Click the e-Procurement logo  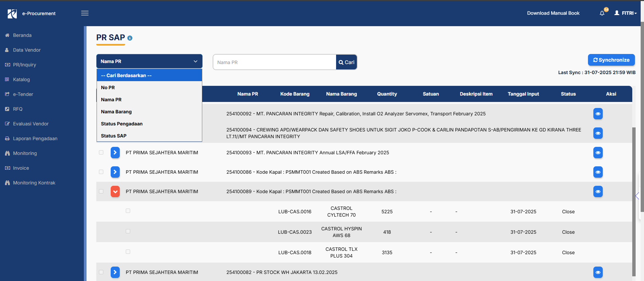pos(12,13)
